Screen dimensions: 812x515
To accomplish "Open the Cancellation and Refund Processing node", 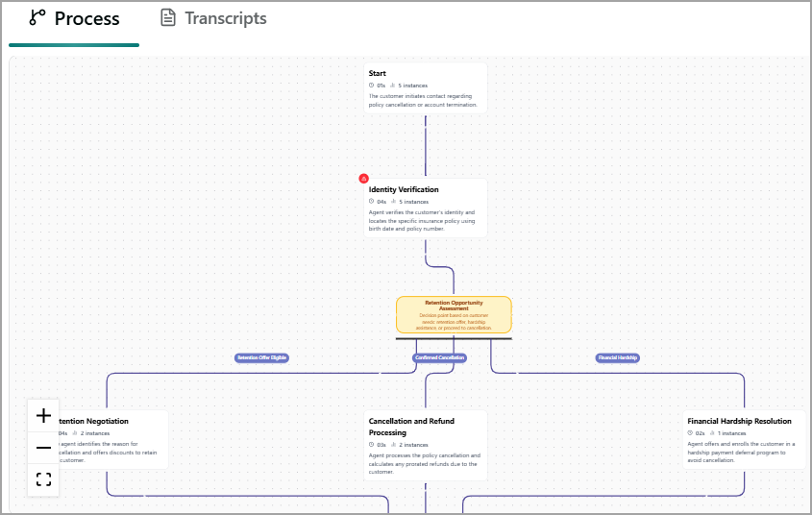I will coord(425,446).
